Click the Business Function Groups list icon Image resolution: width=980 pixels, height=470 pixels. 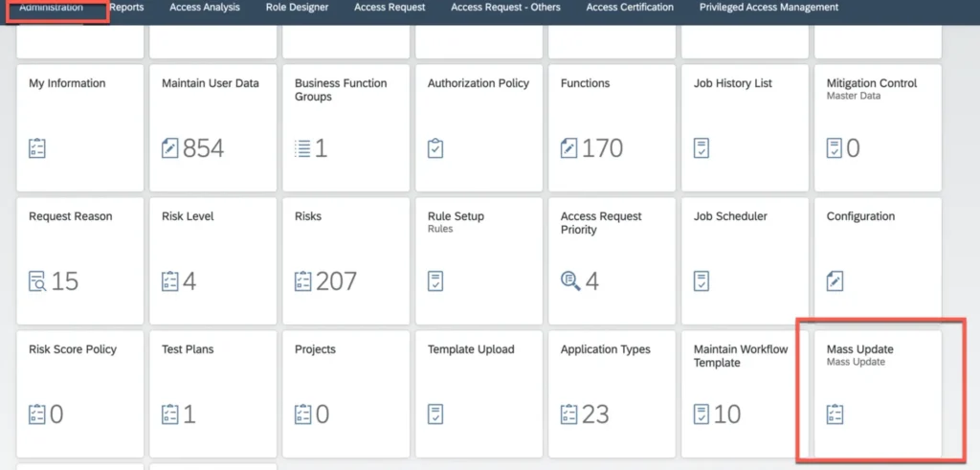tap(302, 148)
